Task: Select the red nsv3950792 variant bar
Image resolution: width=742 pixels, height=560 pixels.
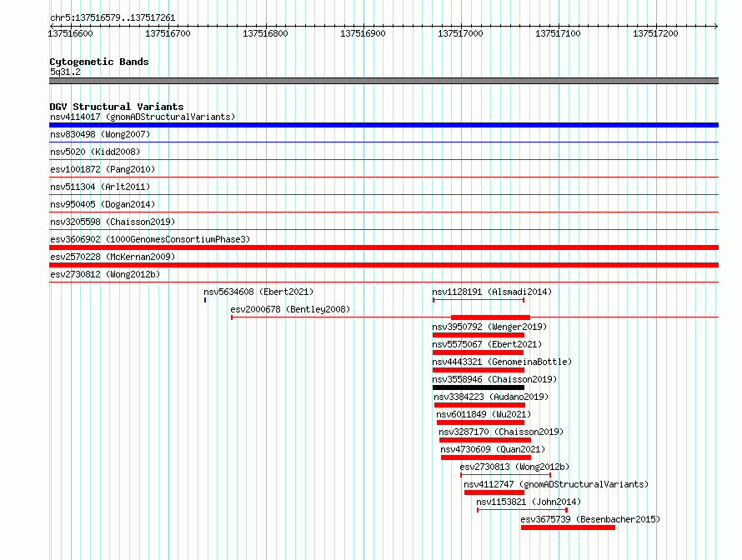Action: click(x=479, y=335)
